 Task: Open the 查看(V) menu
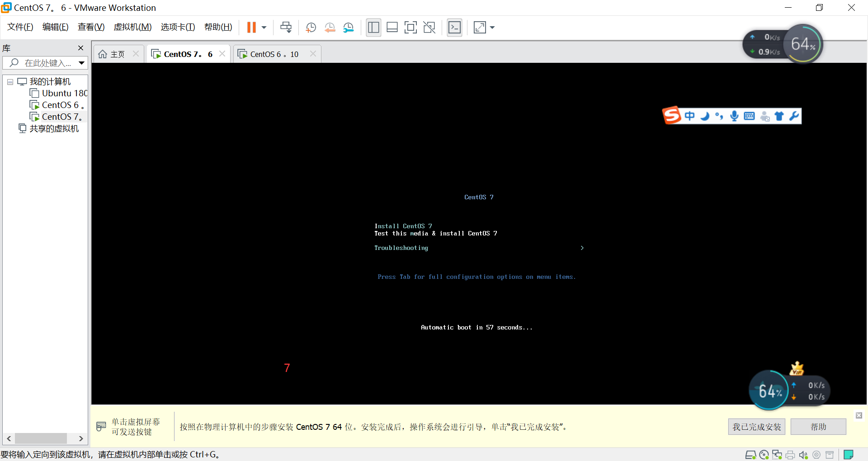tap(91, 27)
